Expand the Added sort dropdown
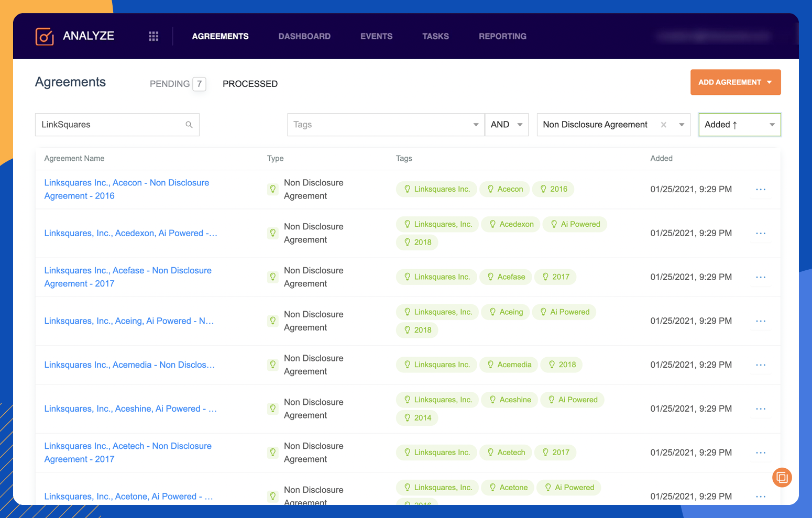The image size is (812, 518). click(x=771, y=125)
